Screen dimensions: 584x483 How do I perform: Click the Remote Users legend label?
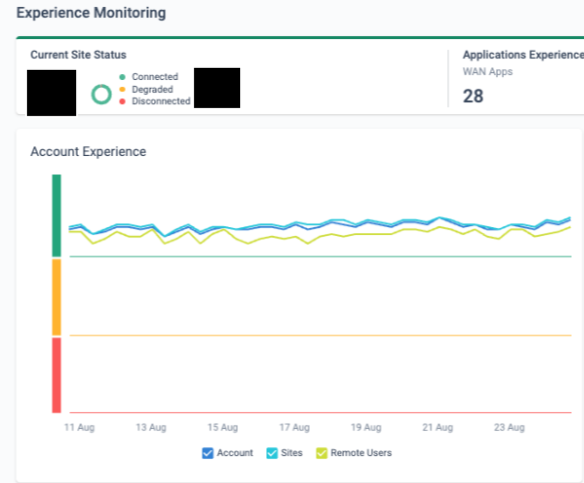click(361, 453)
